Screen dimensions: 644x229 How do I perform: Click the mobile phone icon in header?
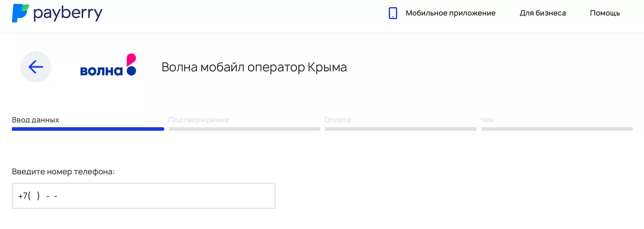[x=393, y=13]
